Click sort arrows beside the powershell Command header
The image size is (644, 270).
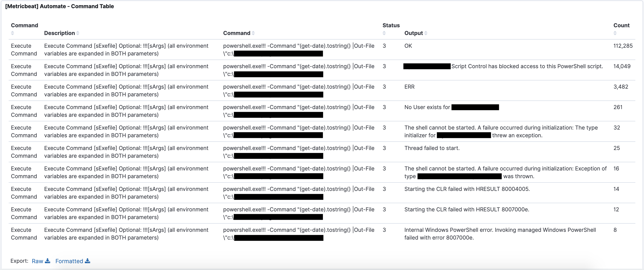253,33
